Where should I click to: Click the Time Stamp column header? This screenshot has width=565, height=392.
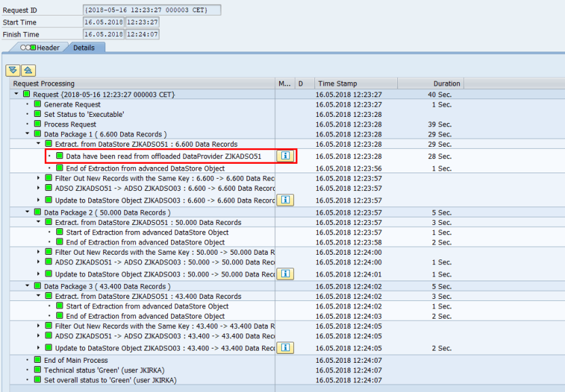(x=357, y=84)
